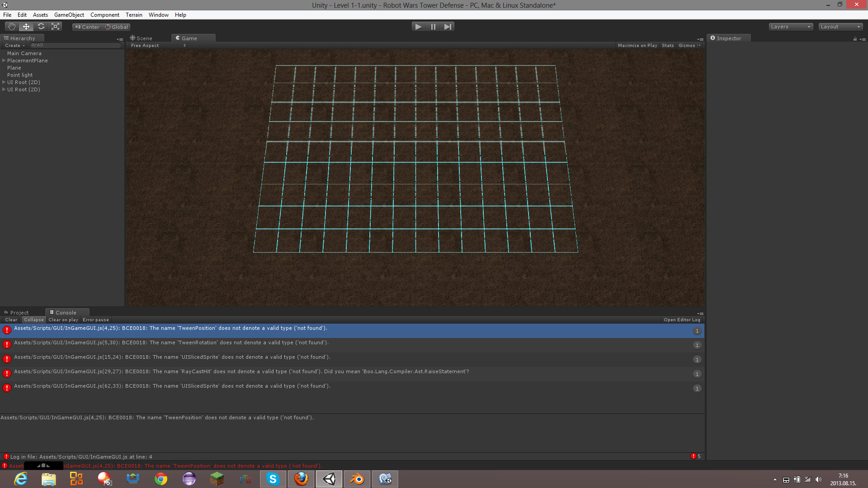Click the Hierarchy search field
868x488 pixels.
pyautogui.click(x=75, y=45)
